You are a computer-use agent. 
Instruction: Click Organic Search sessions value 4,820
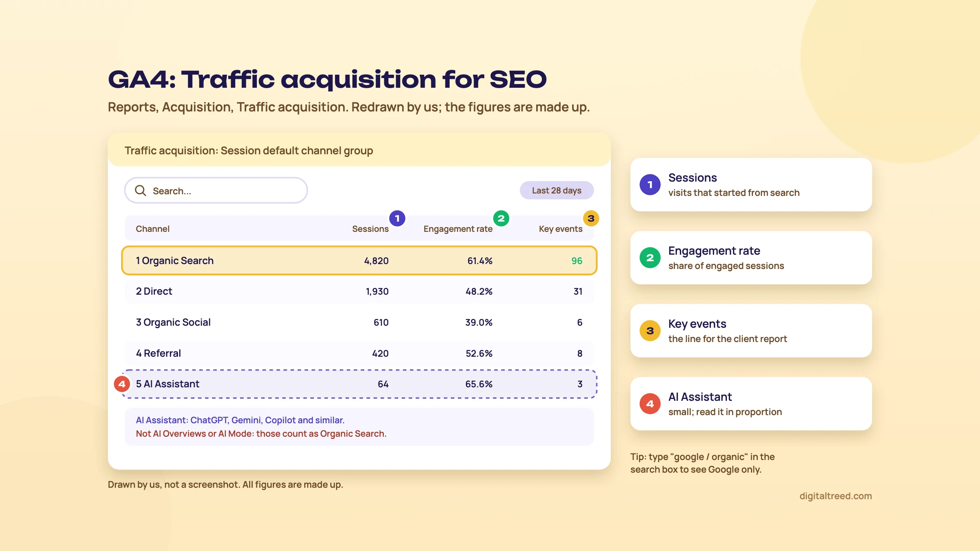pyautogui.click(x=376, y=261)
